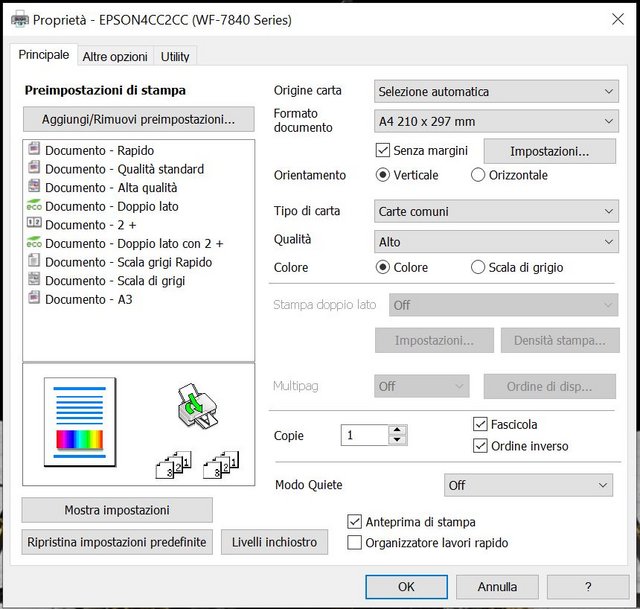Increase copies with the up arrow
640x609 pixels.
point(397,430)
